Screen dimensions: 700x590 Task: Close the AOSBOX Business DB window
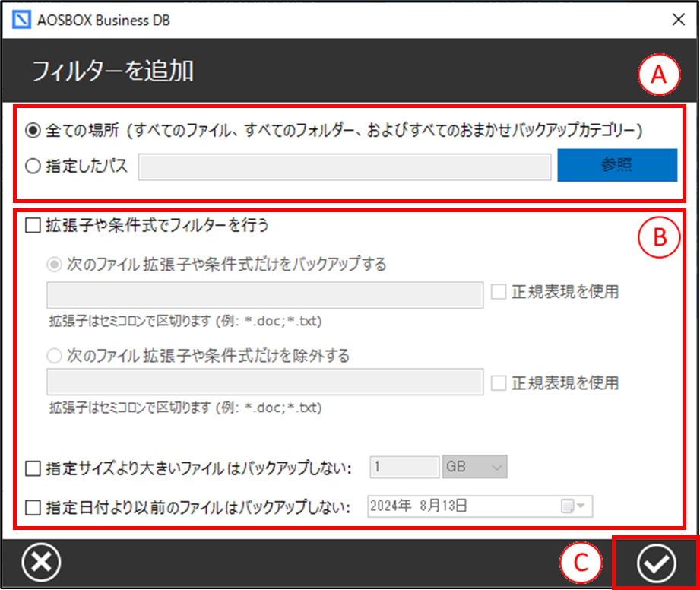(x=679, y=20)
